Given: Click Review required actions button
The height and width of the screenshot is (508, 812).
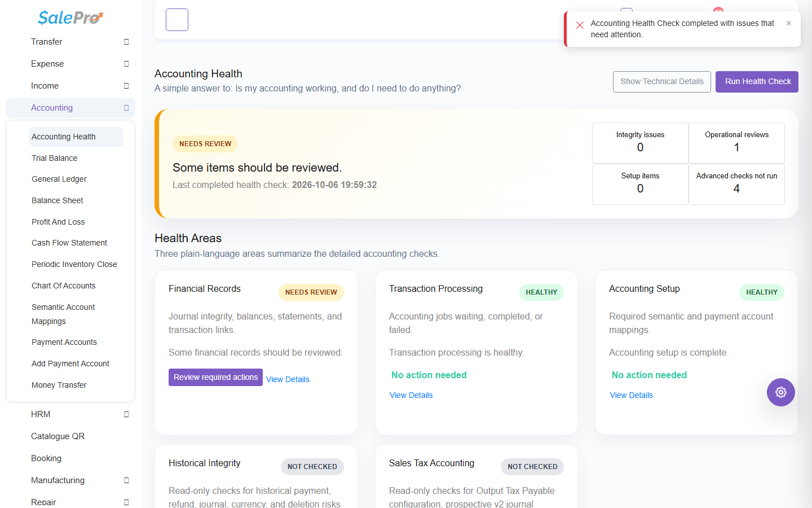Looking at the screenshot, I should tap(215, 378).
